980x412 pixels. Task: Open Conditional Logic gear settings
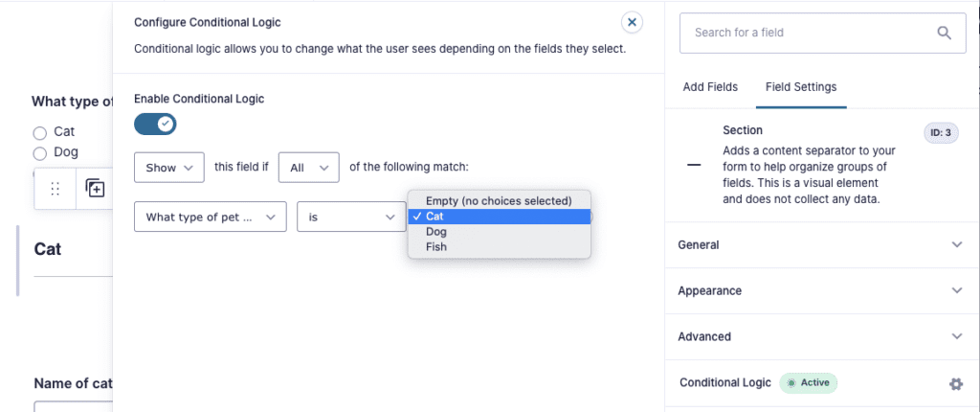[x=956, y=384]
